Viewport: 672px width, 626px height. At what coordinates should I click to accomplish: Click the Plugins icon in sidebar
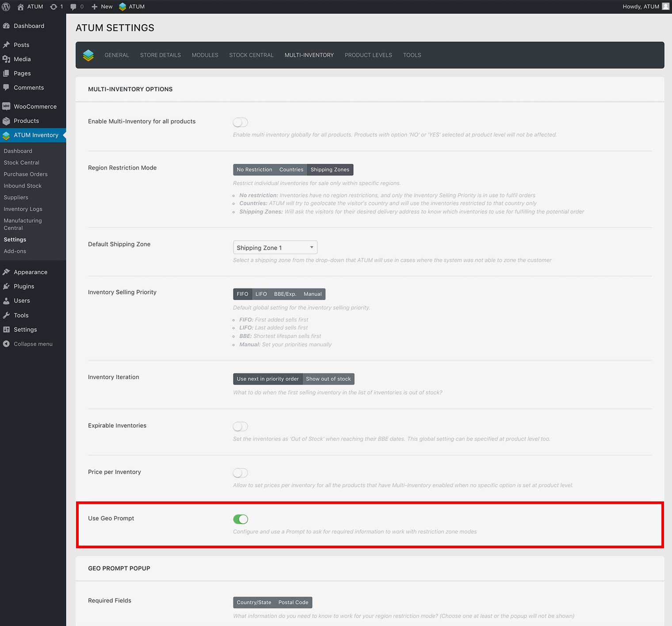click(6, 286)
